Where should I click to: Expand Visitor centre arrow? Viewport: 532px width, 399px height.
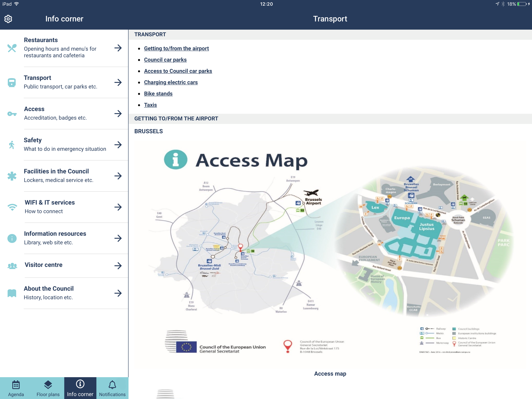(118, 266)
